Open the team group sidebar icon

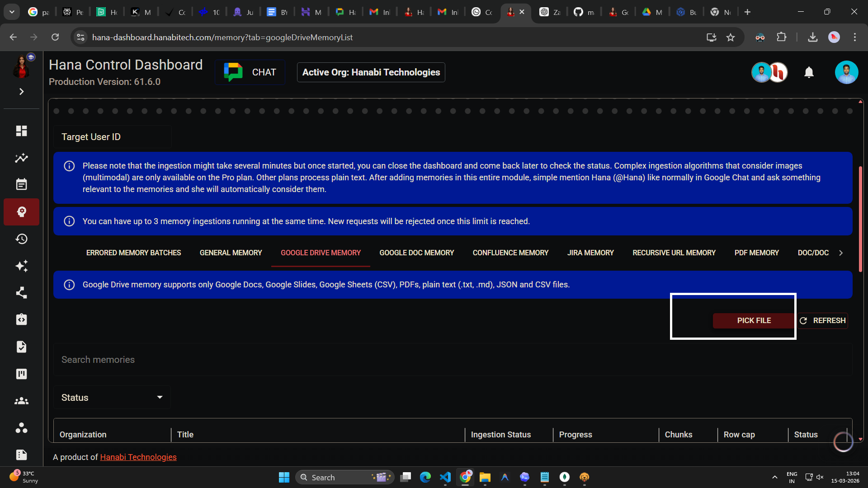[21, 401]
